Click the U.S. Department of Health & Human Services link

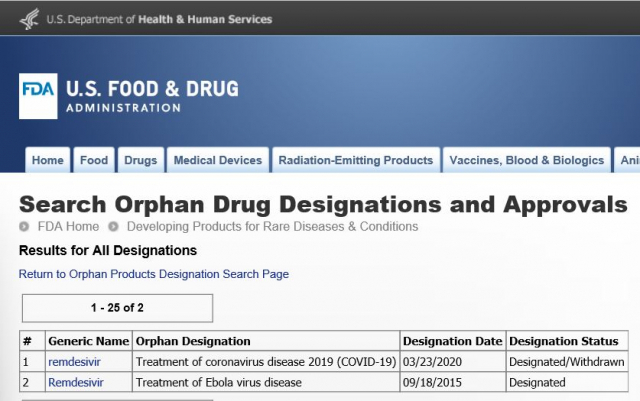(x=159, y=19)
